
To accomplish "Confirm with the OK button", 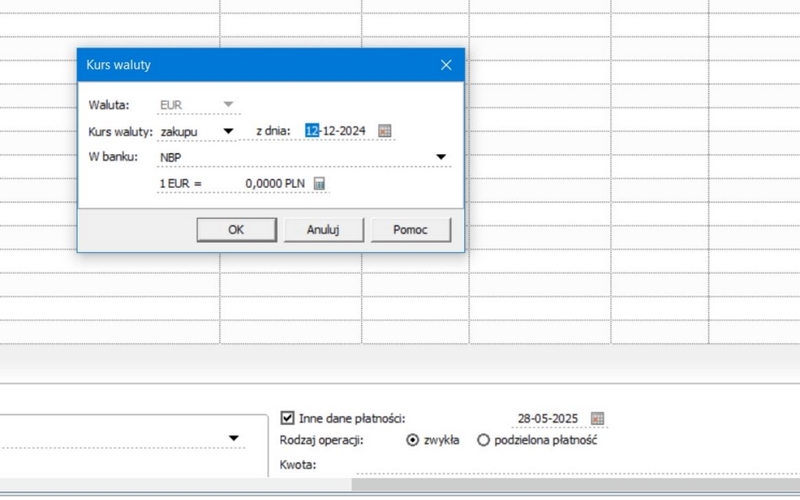I will click(x=236, y=230).
